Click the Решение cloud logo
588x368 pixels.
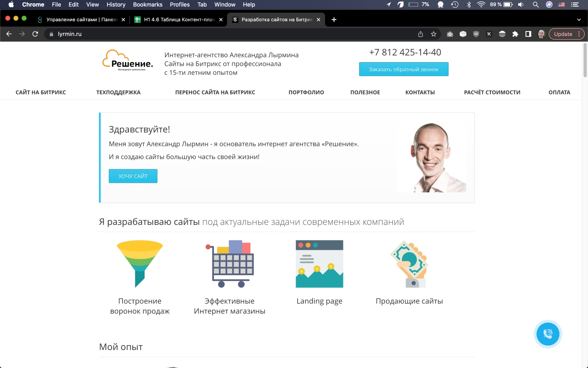click(x=127, y=61)
